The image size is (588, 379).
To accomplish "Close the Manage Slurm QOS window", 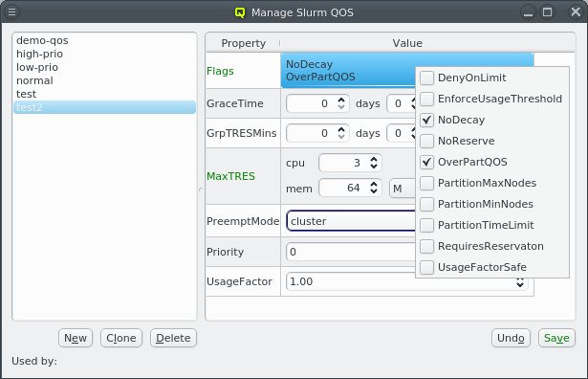I will tap(576, 12).
